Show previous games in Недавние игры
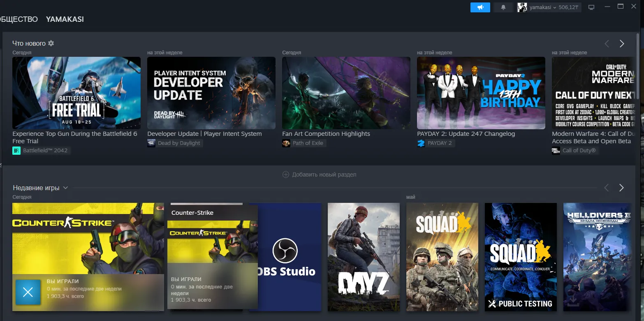This screenshot has height=321, width=644. tap(607, 188)
